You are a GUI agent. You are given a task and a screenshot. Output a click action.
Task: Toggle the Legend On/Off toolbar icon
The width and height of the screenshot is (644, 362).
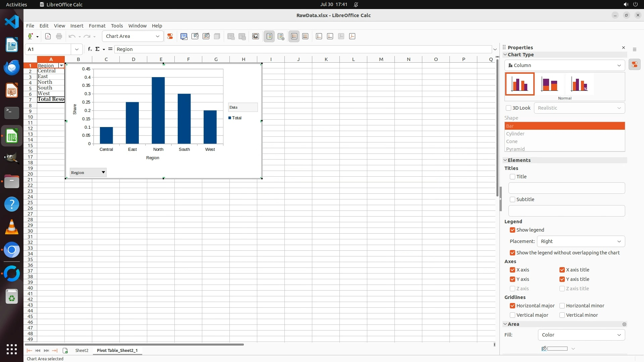[269, 36]
